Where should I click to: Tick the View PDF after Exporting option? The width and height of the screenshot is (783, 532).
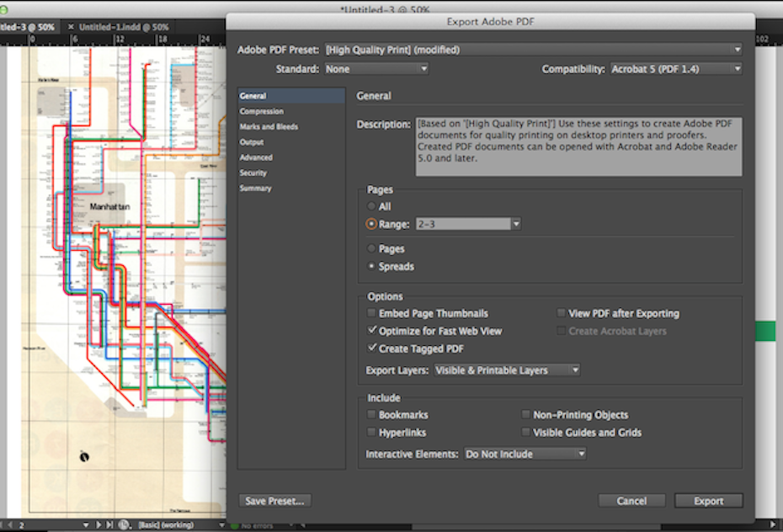point(562,313)
